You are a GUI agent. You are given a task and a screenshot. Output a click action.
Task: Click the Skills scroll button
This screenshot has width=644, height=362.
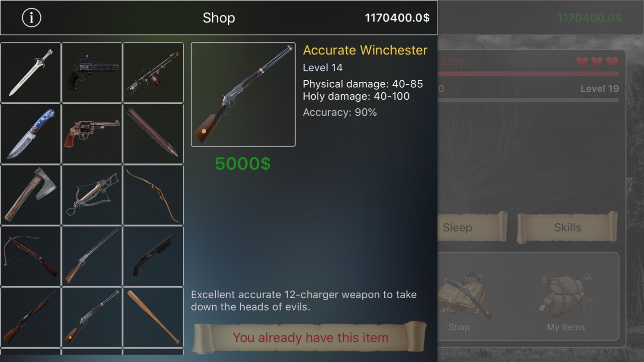(x=568, y=227)
